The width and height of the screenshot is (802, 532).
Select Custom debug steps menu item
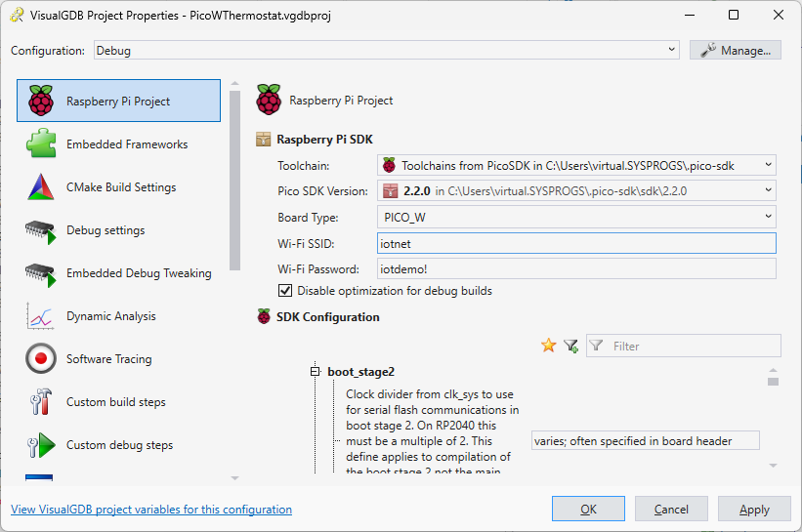[119, 445]
